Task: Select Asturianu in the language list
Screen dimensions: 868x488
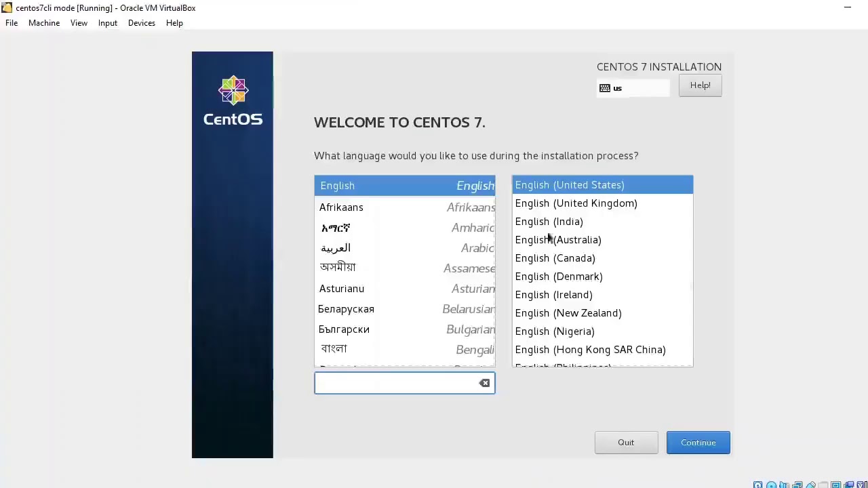Action: tap(405, 289)
